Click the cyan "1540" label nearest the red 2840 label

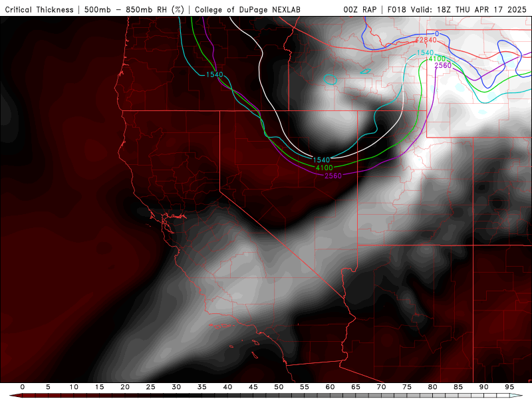click(425, 53)
